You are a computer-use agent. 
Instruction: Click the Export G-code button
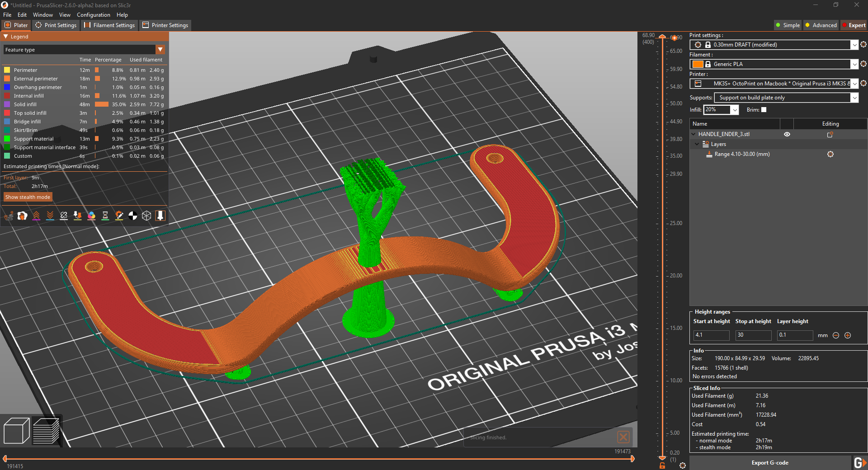(x=770, y=462)
